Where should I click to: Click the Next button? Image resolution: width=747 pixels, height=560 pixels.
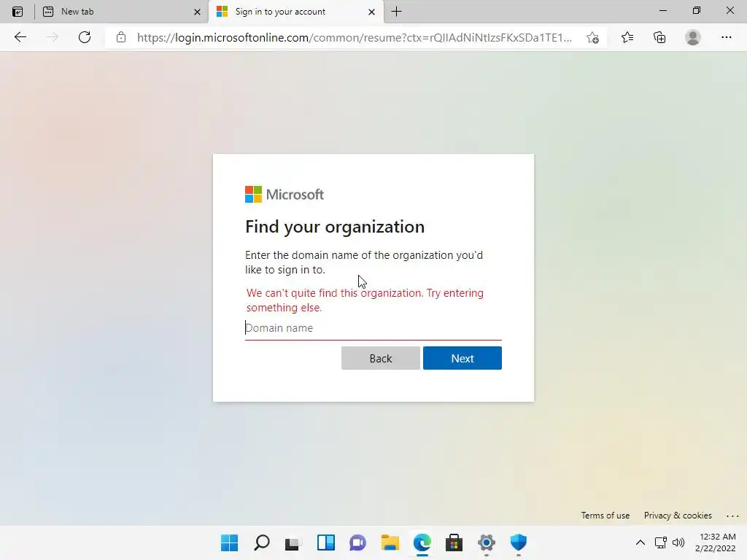[x=462, y=358]
